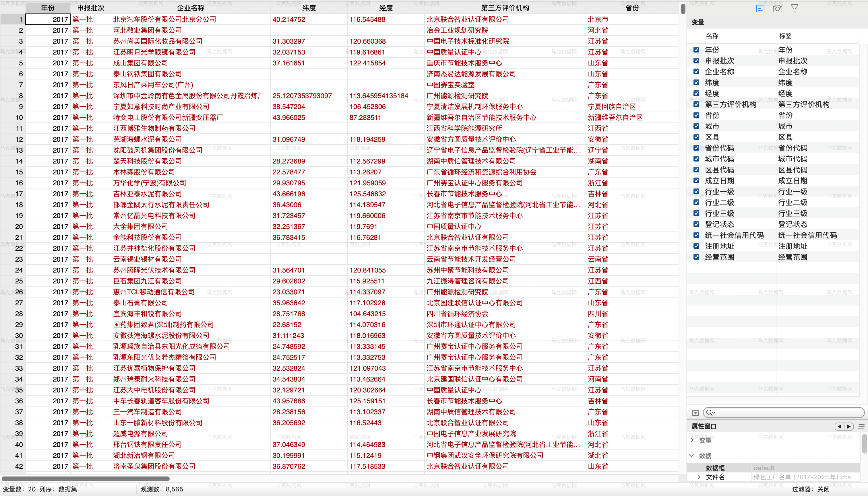The image size is (868, 496).
Task: Go to previous variable with left arrow
Action: pyautogui.click(x=839, y=427)
